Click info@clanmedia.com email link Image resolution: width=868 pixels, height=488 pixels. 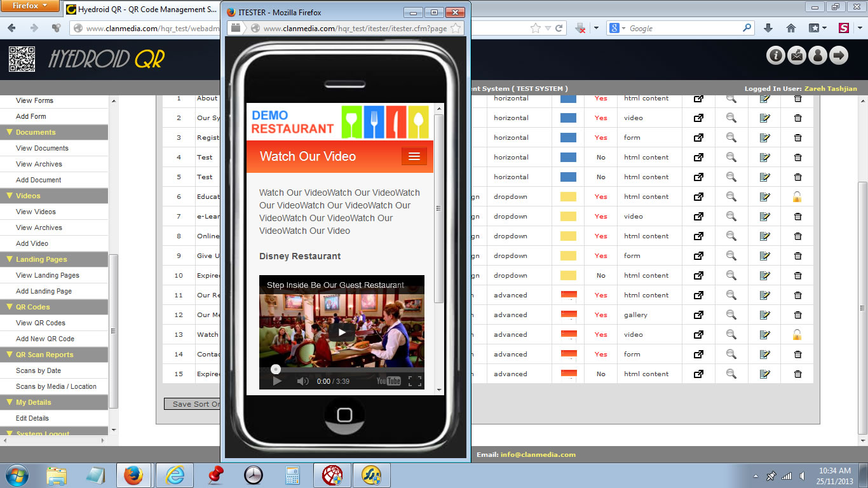coord(538,454)
